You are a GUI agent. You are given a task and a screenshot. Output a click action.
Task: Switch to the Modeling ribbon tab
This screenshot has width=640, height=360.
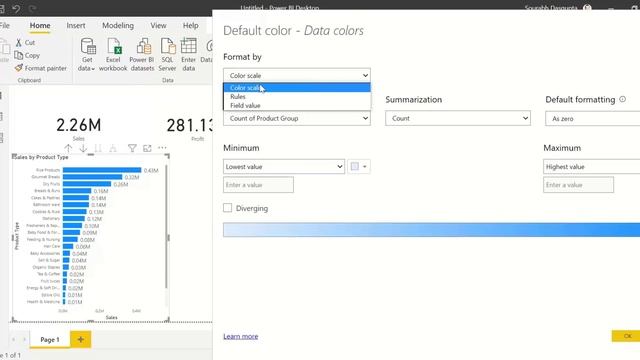(x=118, y=25)
